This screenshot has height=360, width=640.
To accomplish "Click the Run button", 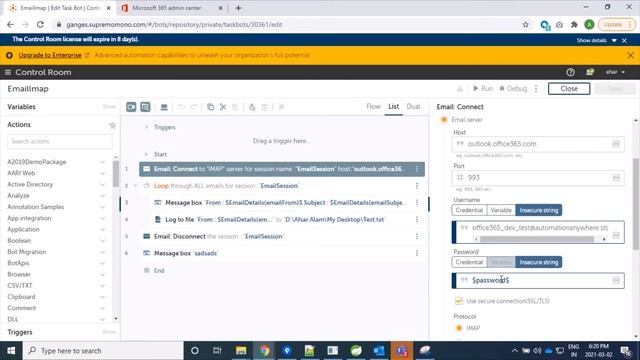I will tap(483, 89).
